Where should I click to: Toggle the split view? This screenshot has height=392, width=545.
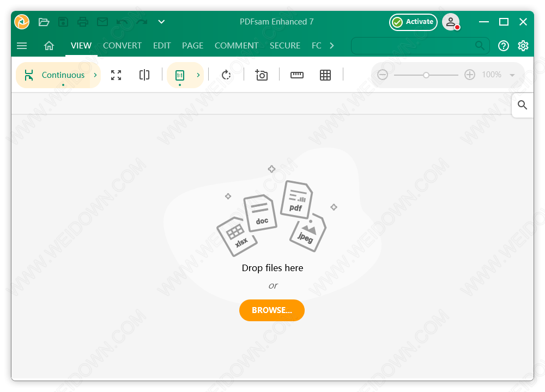(x=144, y=75)
